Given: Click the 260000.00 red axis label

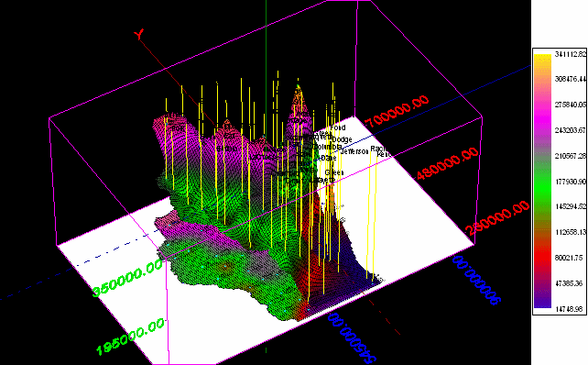Looking at the screenshot, I should (497, 217).
